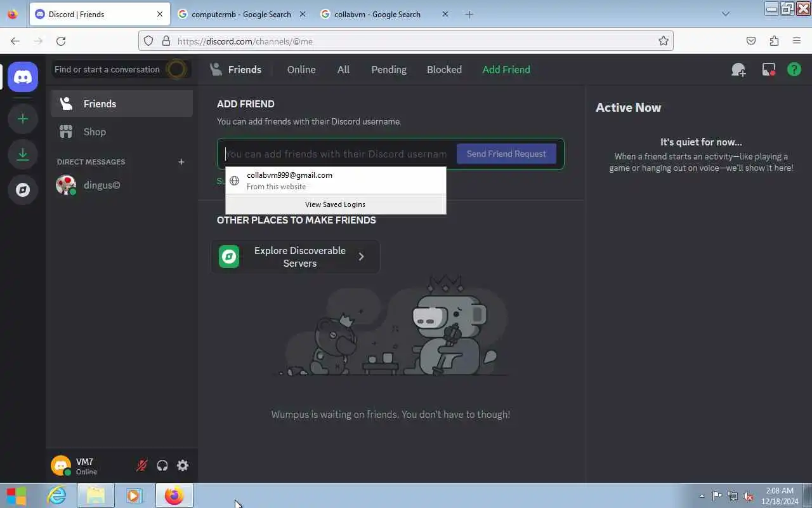
Task: Open Firefox Pocket save icon
Action: (x=751, y=41)
